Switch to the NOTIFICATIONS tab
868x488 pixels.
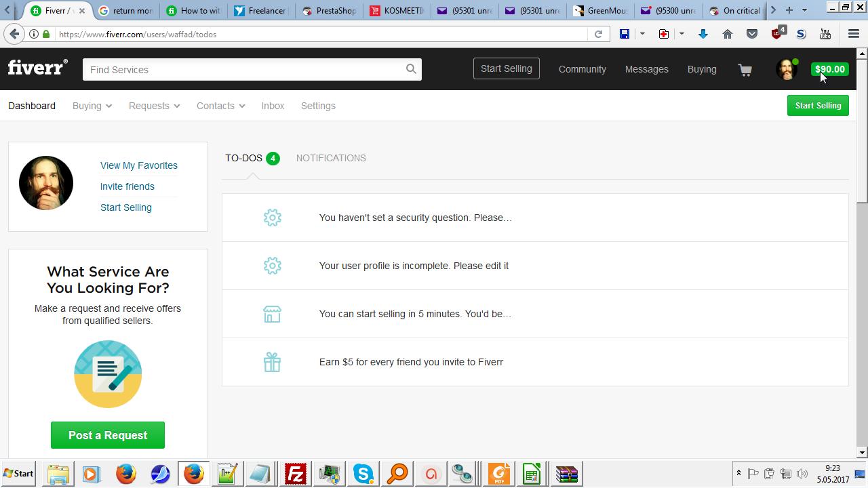pyautogui.click(x=331, y=158)
